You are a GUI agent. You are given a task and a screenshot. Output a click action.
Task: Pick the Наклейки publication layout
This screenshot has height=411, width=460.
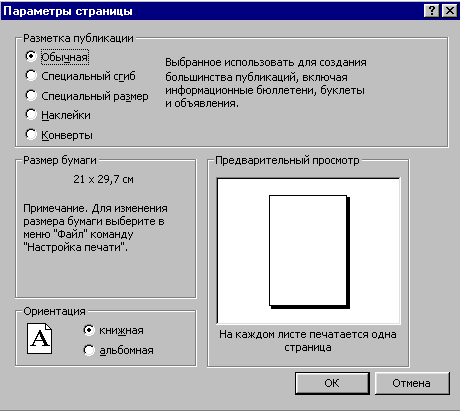(x=58, y=115)
